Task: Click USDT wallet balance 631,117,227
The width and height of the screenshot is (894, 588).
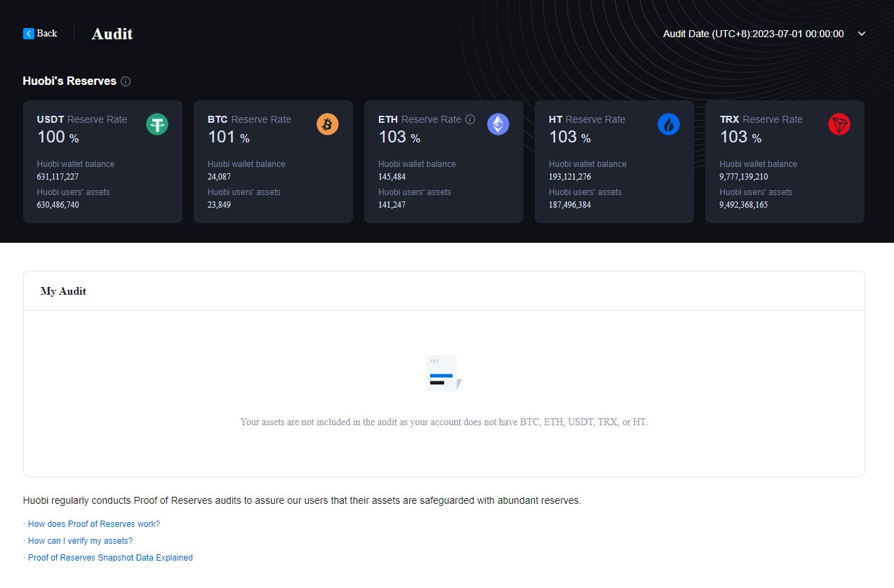Action: [58, 177]
